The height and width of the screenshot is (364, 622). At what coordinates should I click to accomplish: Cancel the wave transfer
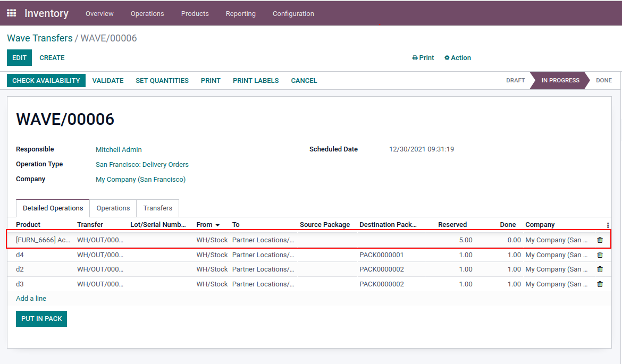point(304,80)
